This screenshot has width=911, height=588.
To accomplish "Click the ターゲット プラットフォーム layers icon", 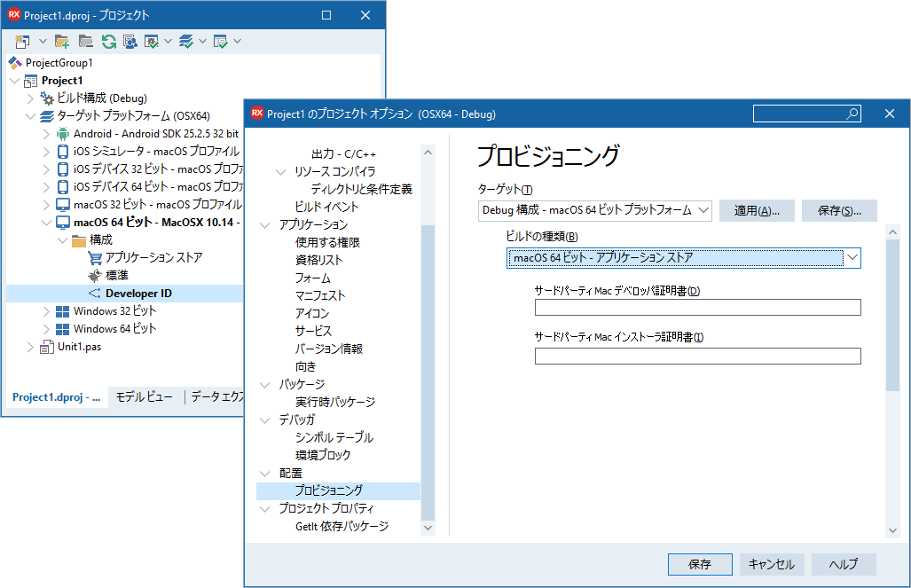I will tap(47, 116).
